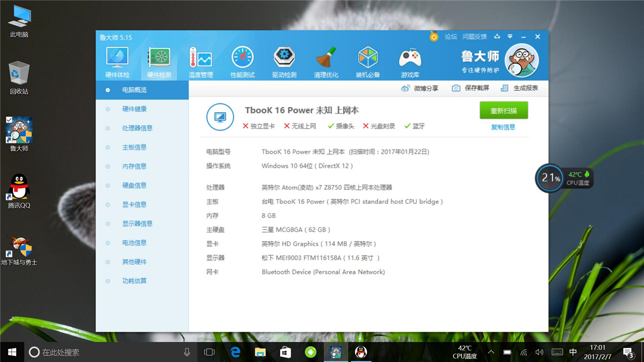Open the 论坛 forum link in title bar

pos(450,37)
